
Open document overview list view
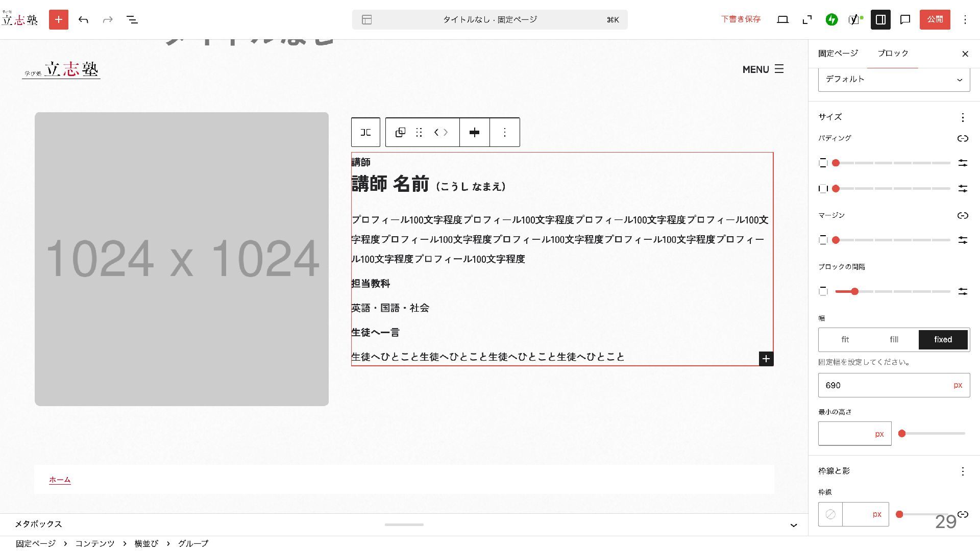point(132,19)
